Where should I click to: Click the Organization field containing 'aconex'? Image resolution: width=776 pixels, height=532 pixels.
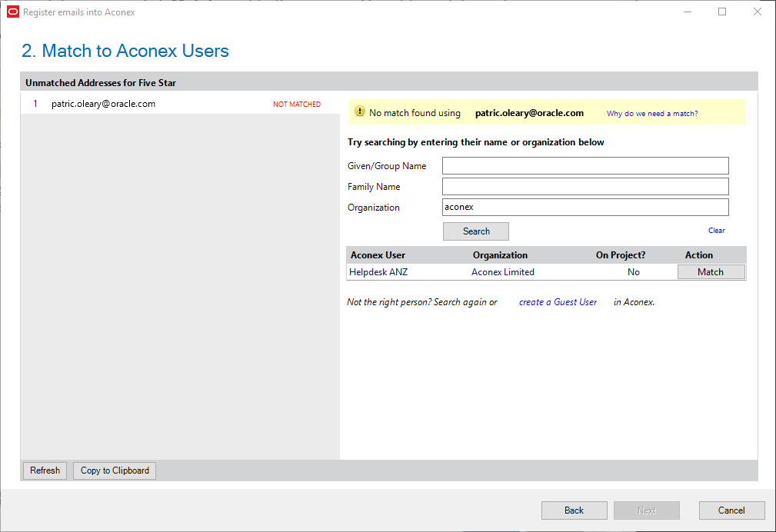585,208
